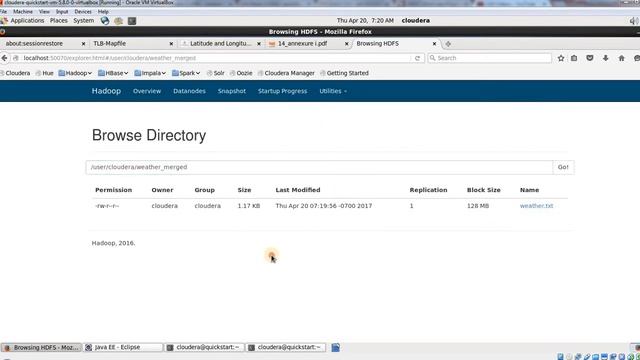
Task: Click the Pocket save icon
Action: click(x=590, y=58)
